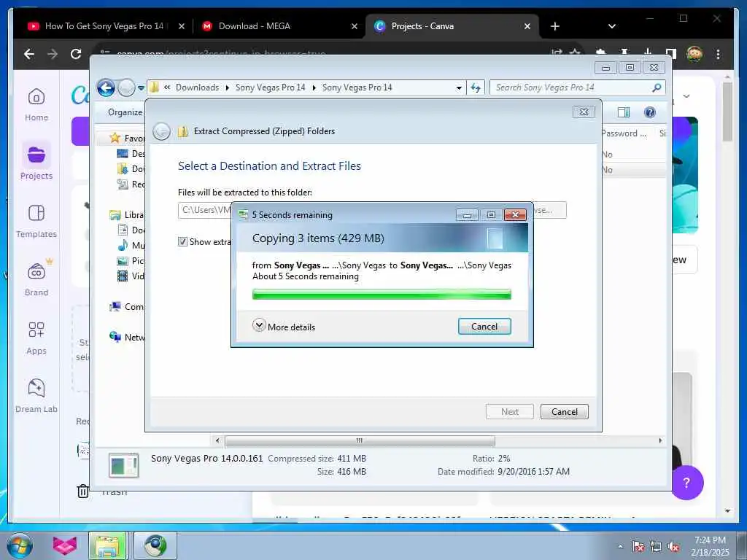Open pink taskbar application icon

click(x=64, y=545)
